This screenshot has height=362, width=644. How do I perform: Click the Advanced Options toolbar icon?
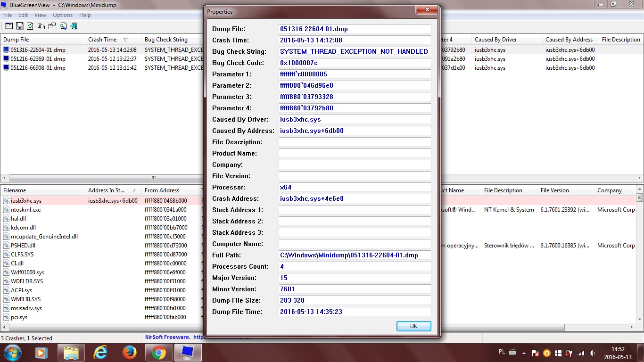tap(9, 26)
